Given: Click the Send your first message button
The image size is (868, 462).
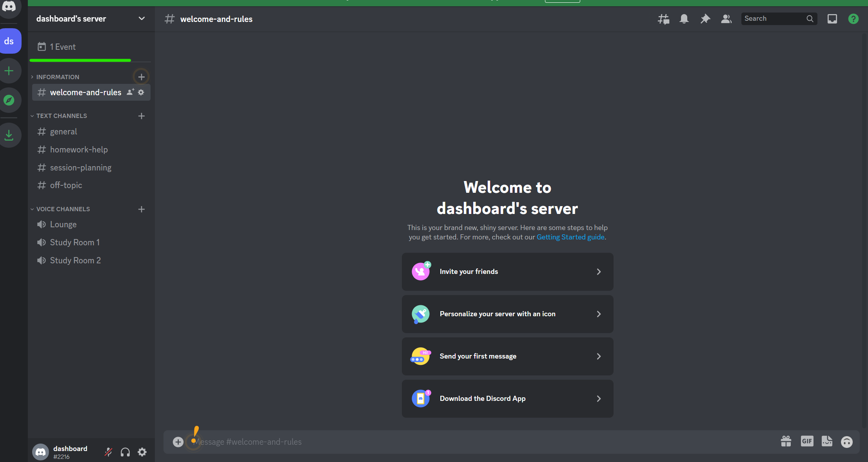Looking at the screenshot, I should (x=507, y=356).
